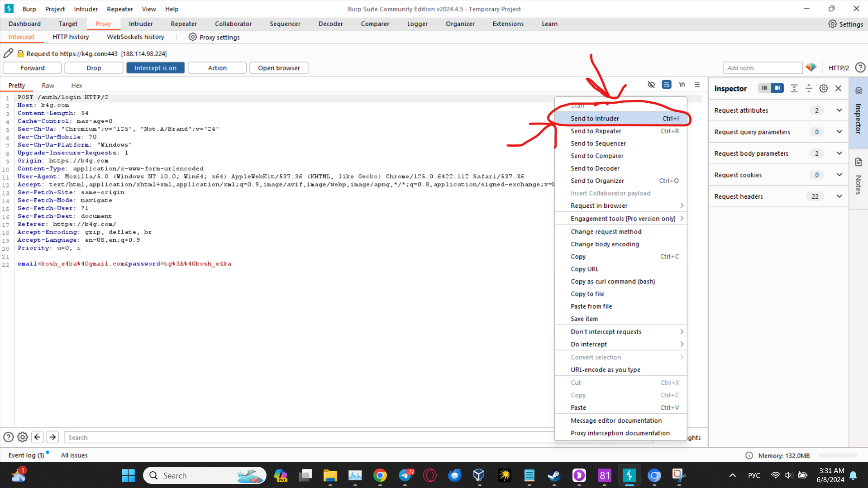Select Send to Sequencer
The height and width of the screenshot is (488, 868).
click(621, 144)
